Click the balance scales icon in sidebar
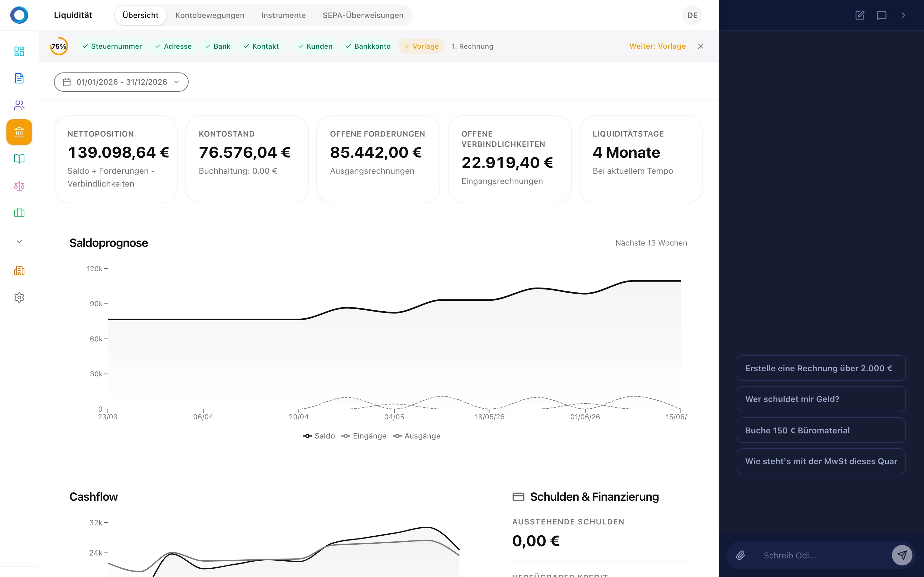The width and height of the screenshot is (924, 577). (x=19, y=186)
